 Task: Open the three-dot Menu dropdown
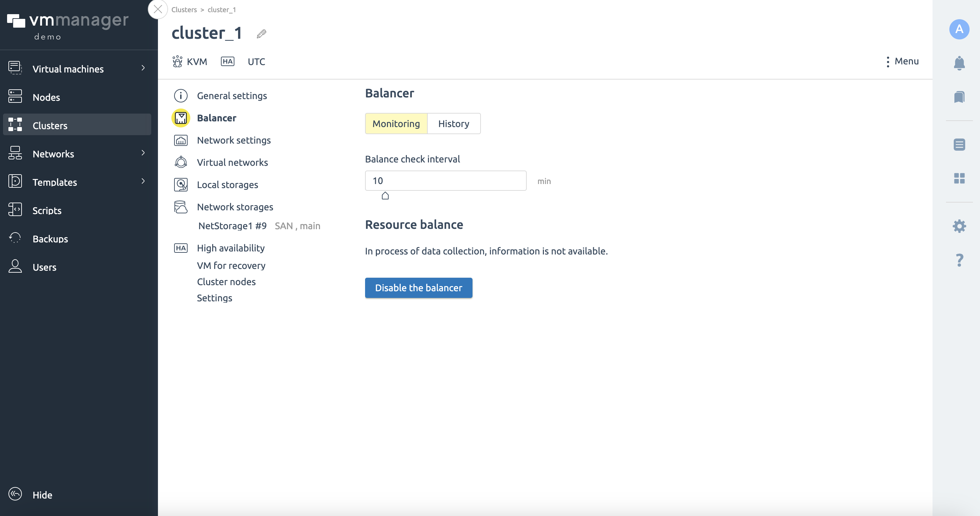[x=902, y=61]
